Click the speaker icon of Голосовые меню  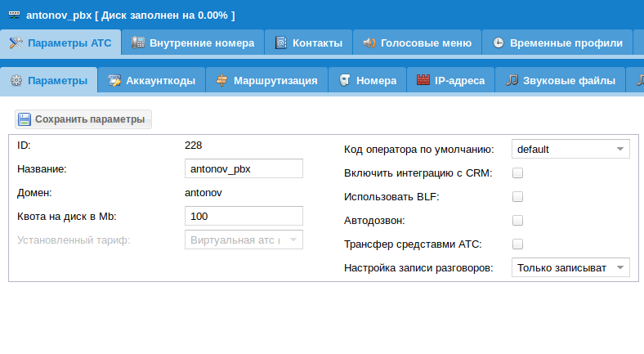point(369,43)
